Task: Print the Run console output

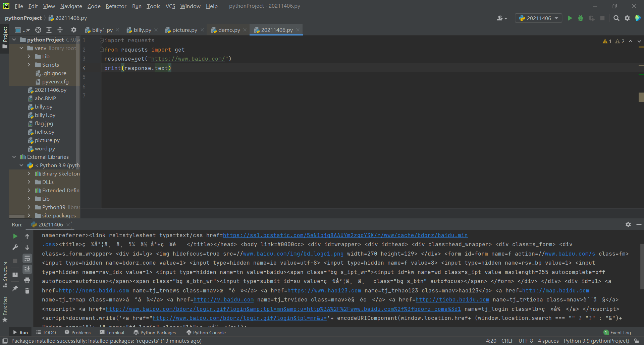Action: click(x=27, y=280)
